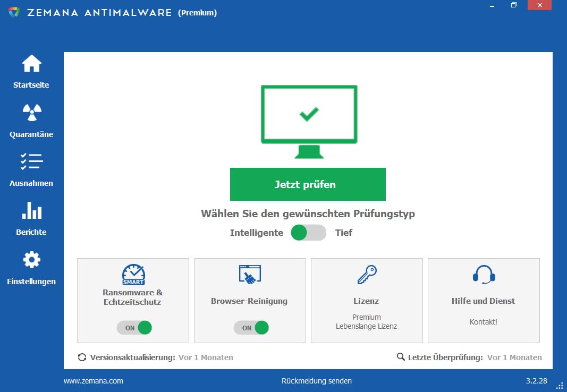
Task: Click the Hilfe und Dienst heading
Action: click(483, 301)
